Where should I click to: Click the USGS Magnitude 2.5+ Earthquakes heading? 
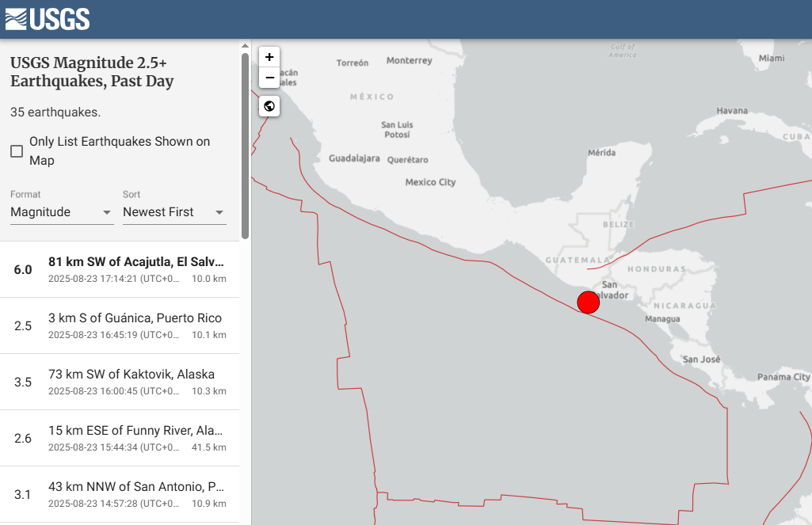click(x=91, y=72)
